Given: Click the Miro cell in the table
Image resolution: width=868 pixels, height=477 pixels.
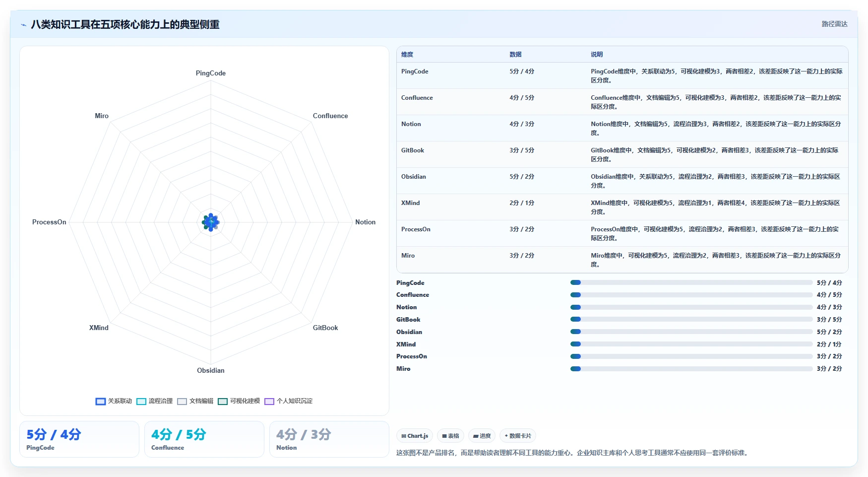Looking at the screenshot, I should (x=408, y=256).
